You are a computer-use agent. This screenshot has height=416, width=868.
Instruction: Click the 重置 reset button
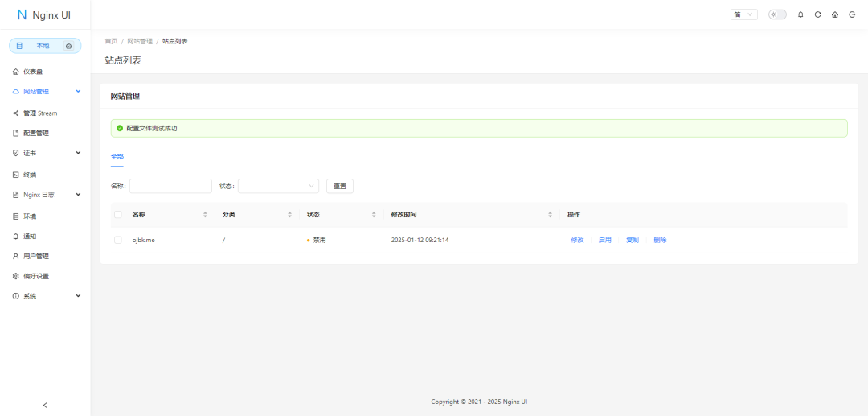pos(340,186)
